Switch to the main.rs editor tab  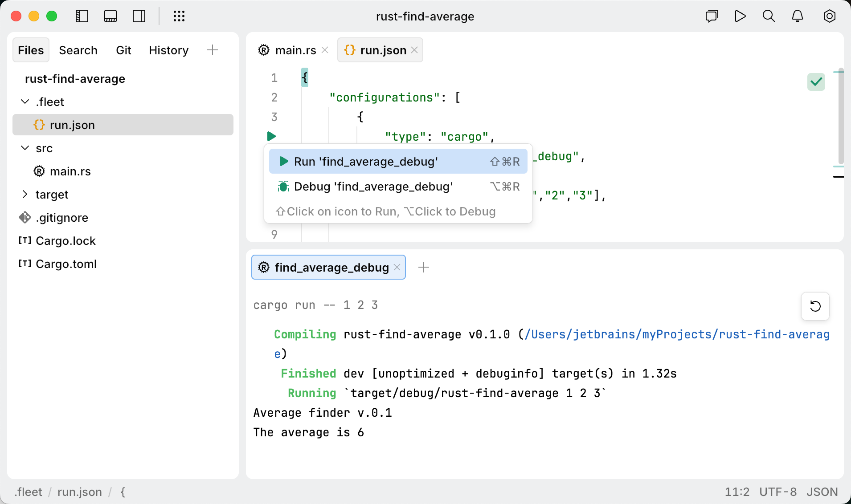(289, 50)
